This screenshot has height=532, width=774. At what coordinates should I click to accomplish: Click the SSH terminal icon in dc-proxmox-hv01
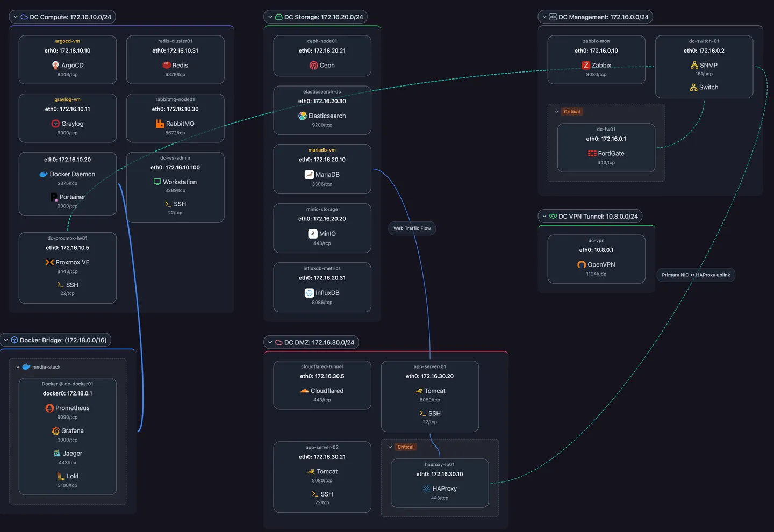(60, 285)
